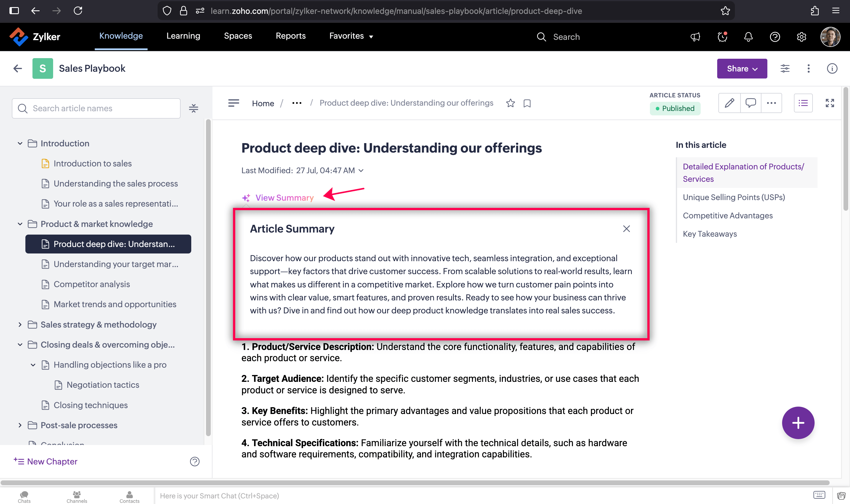Click the Smart Chat input bar
This screenshot has height=504, width=850.
[482, 496]
